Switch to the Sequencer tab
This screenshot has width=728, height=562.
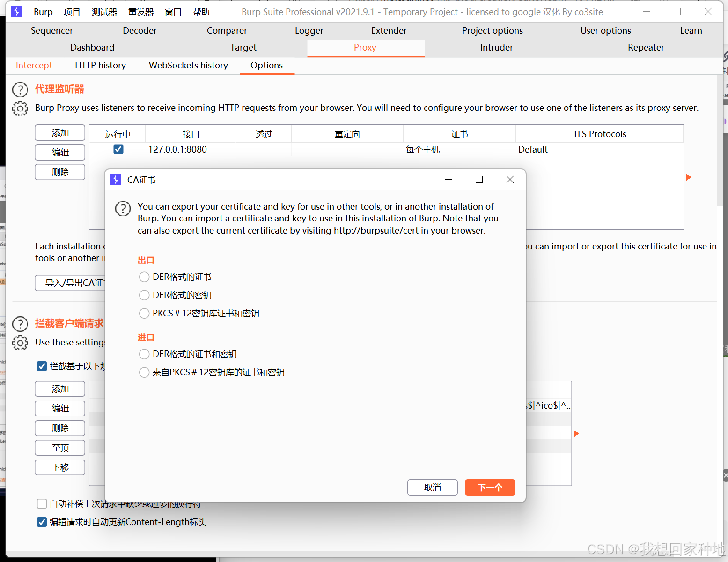[x=52, y=30]
